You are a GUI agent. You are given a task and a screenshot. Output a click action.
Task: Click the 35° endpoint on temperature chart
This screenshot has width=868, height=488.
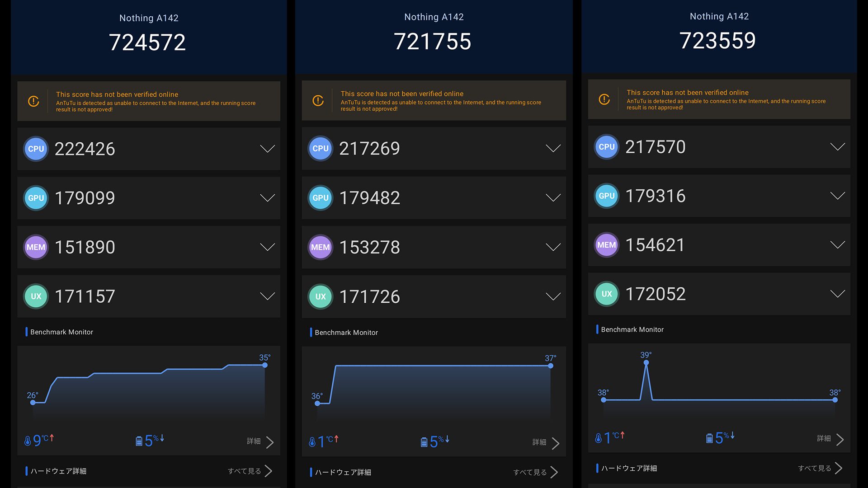pos(265,365)
